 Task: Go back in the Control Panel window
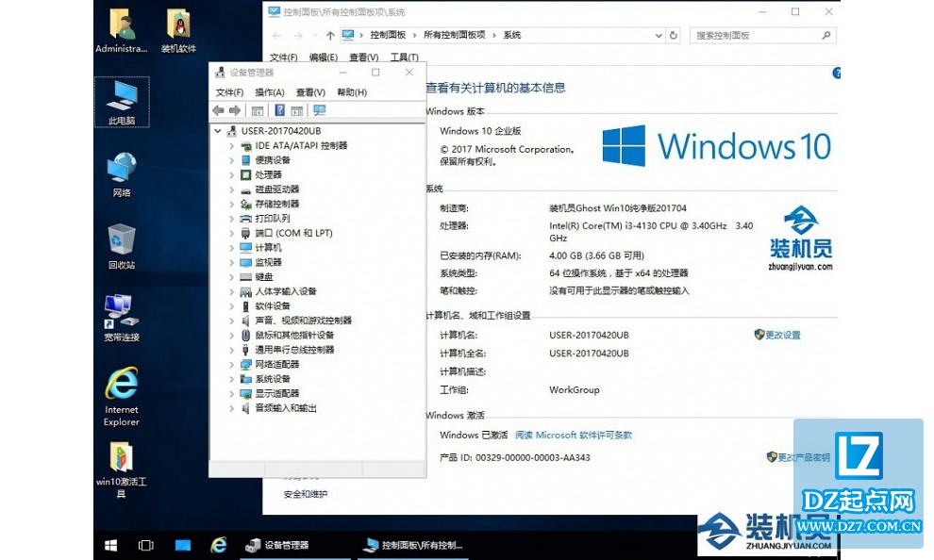tap(277, 36)
